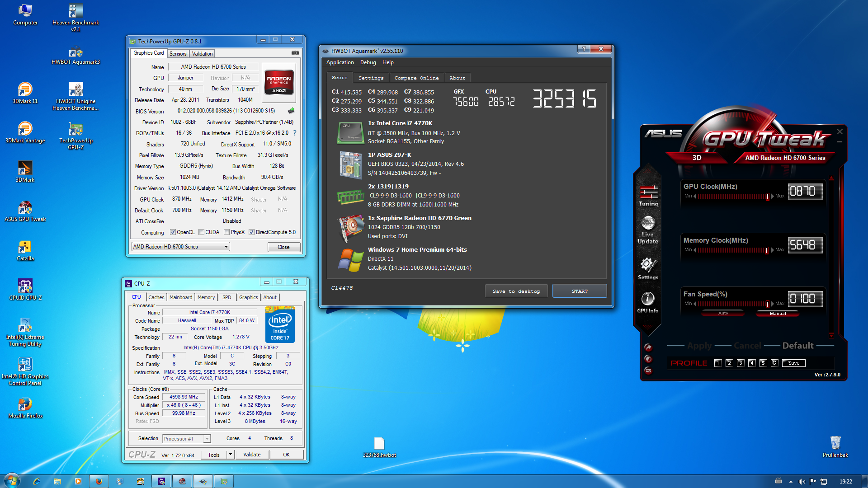Open the HWBOT Aquamark3 desktop shortcut
This screenshot has width=868, height=488.
click(x=75, y=55)
